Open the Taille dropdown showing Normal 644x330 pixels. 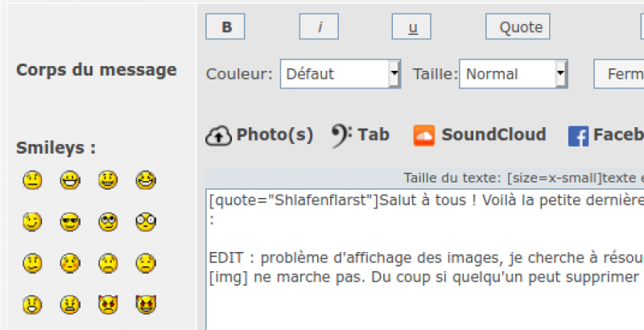tap(513, 74)
